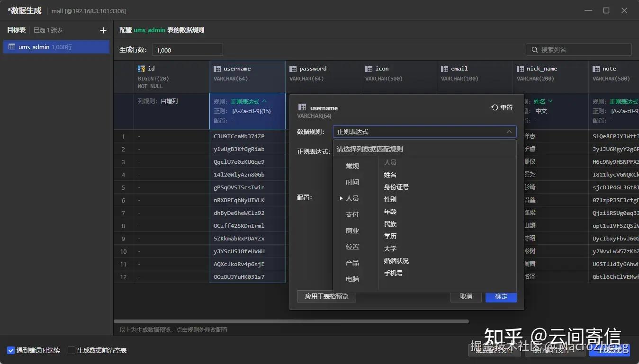Choose the 大学 rule option
This screenshot has width=639, height=364.
click(390, 249)
